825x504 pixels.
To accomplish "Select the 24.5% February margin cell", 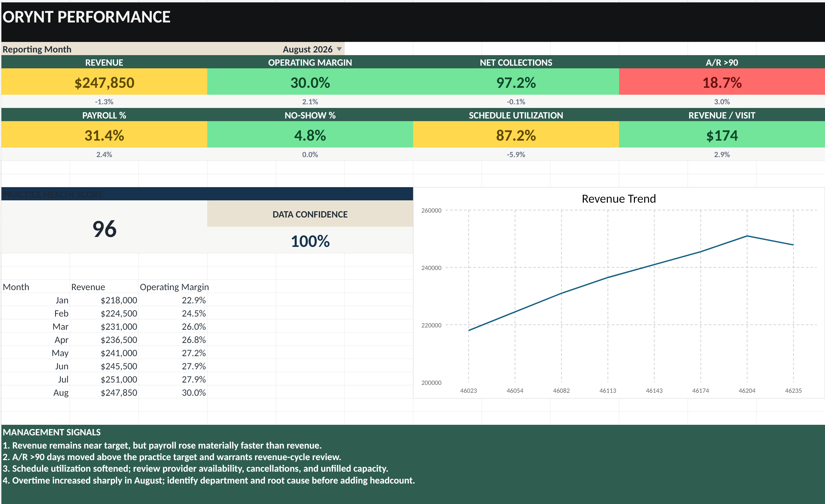I will (173, 313).
